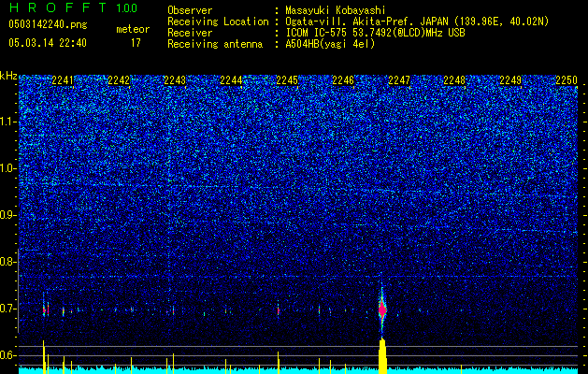Click the 2249 time marker
The height and width of the screenshot is (374, 588).
(x=510, y=80)
